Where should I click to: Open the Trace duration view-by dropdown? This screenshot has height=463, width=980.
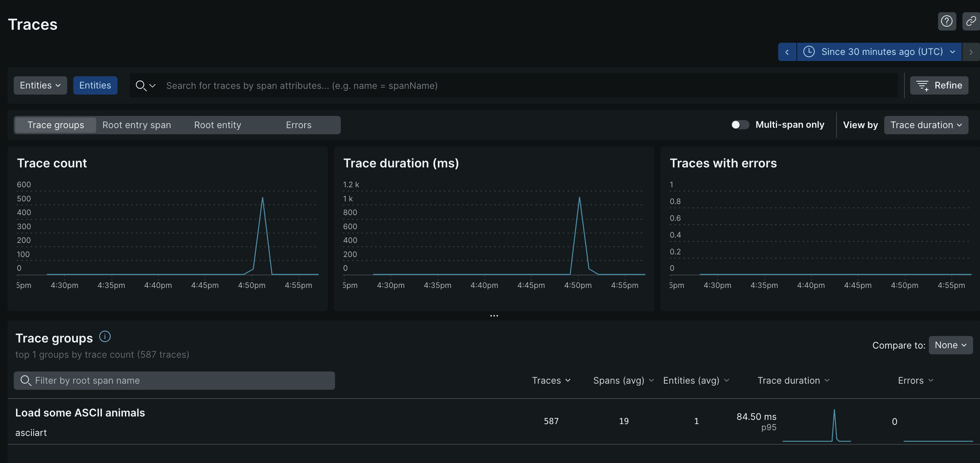tap(926, 125)
